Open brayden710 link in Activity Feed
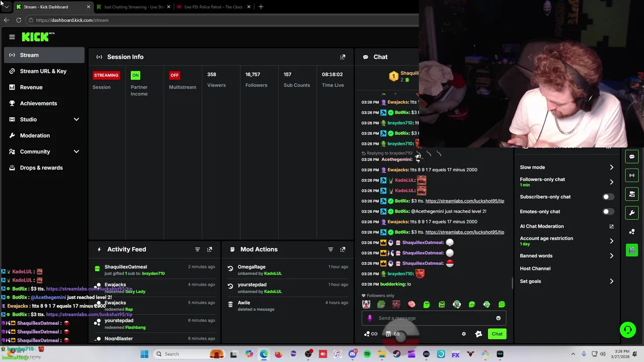Viewport: 644px width, 362px height. [153, 274]
